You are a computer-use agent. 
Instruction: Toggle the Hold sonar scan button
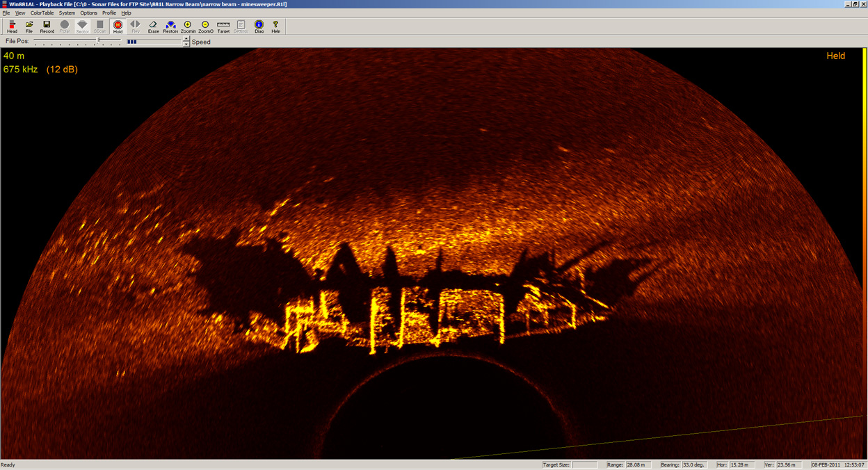point(118,26)
